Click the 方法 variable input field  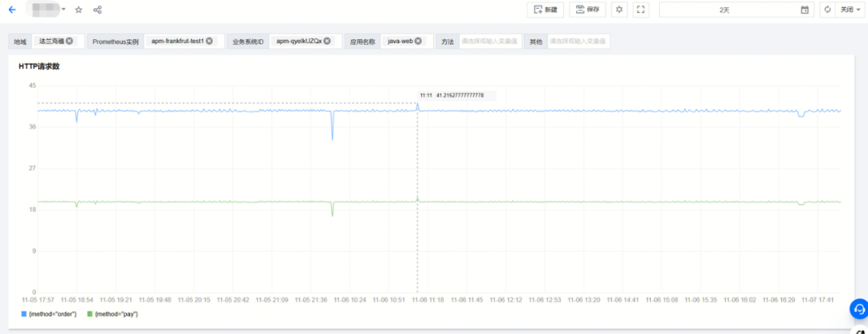490,42
